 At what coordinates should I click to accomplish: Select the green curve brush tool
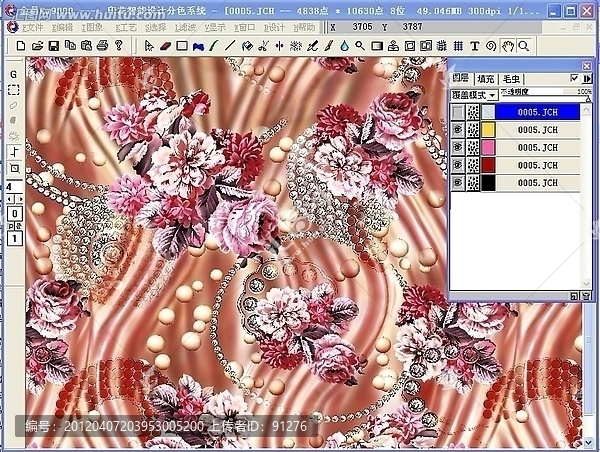(214, 46)
